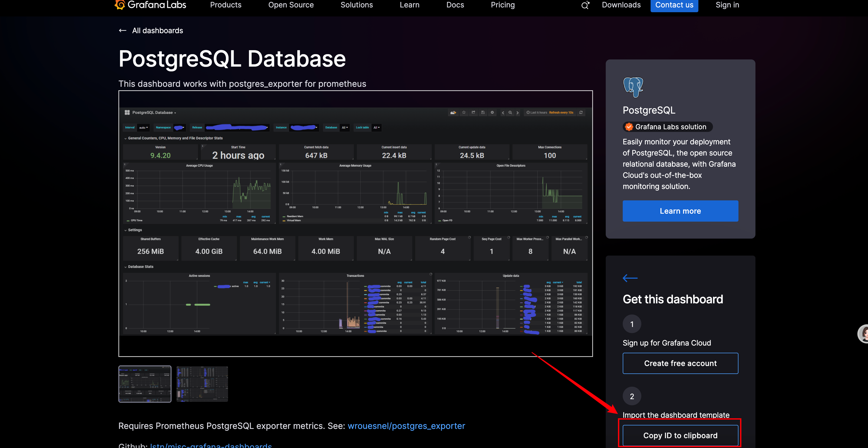Click the Effective Cache value 4.00 GiB
Screen dimensions: 868x448
209,252
